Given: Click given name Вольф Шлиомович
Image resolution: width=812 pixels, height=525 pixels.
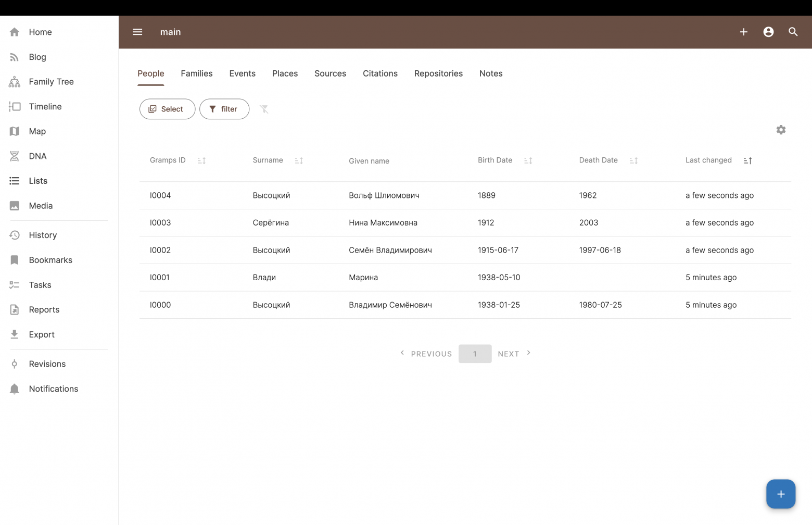Looking at the screenshot, I should coord(384,195).
